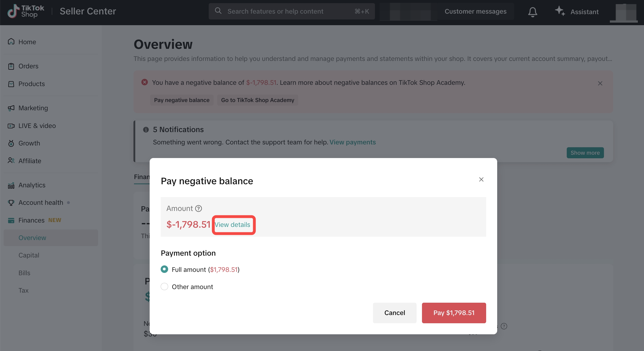The image size is (644, 351).
Task: Click the Amount help question mark
Action: click(198, 208)
